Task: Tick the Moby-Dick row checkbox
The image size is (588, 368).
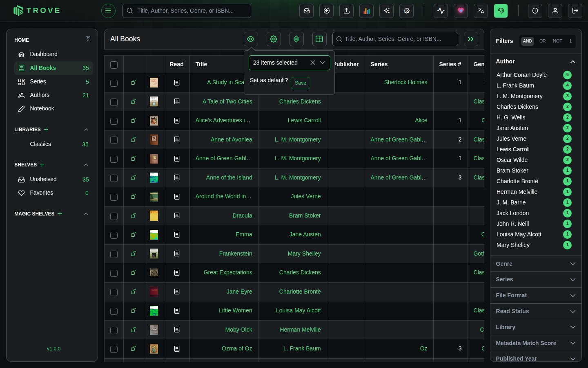Action: tap(114, 330)
